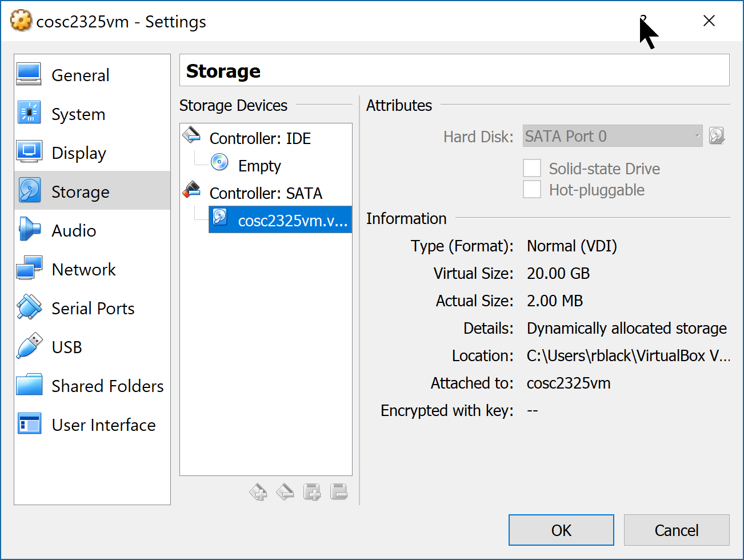Click the Serial Ports connector icon
The width and height of the screenshot is (744, 560).
[29, 307]
